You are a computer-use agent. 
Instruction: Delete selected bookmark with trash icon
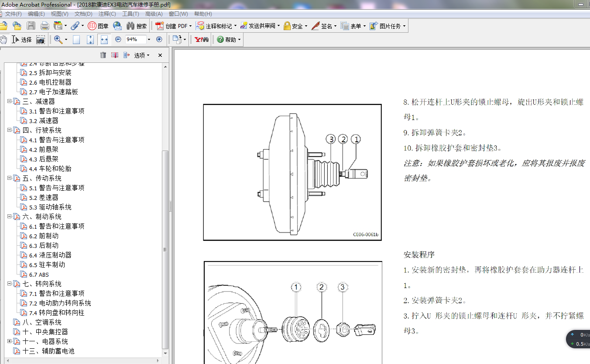click(103, 55)
